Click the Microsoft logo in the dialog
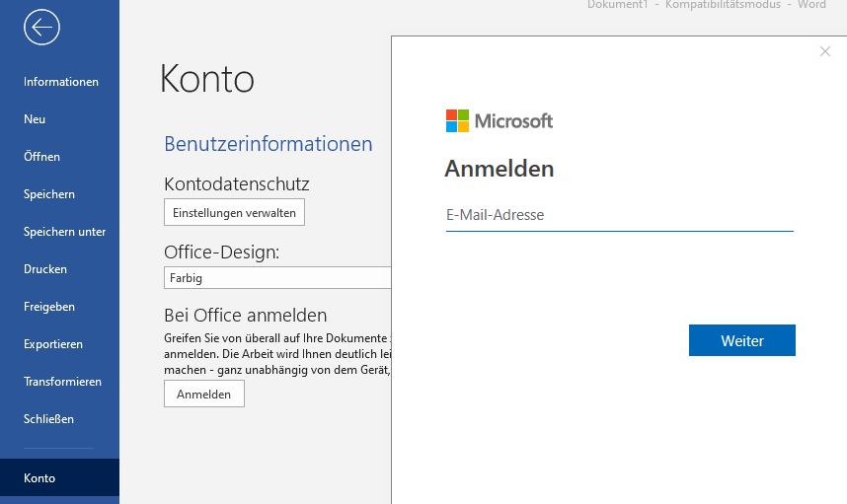This screenshot has width=847, height=504. click(x=500, y=121)
